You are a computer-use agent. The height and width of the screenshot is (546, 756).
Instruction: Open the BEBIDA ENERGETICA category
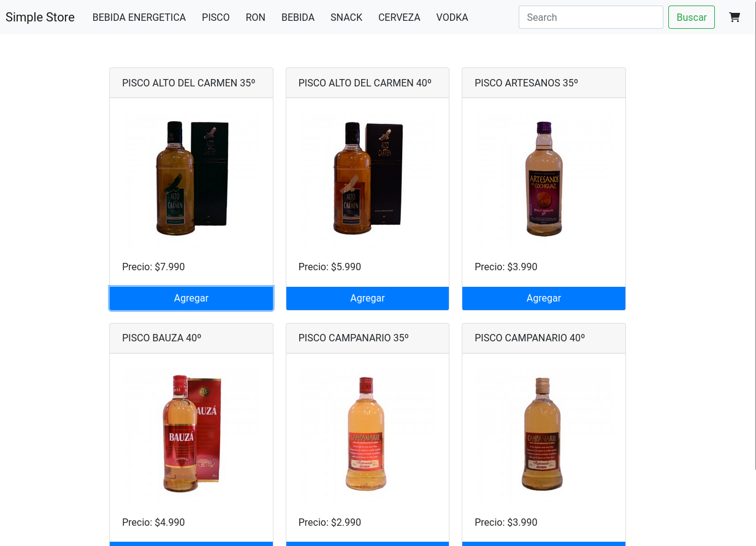[139, 17]
